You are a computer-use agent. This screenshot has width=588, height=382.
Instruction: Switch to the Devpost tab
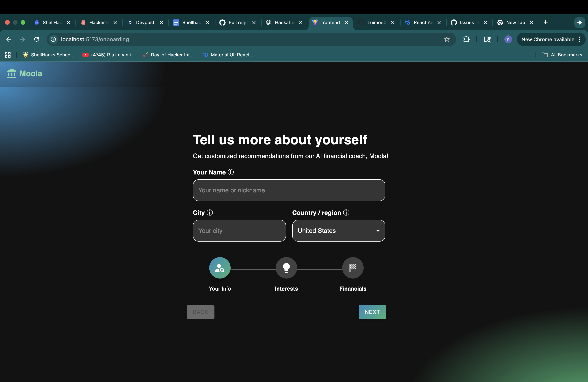point(145,23)
